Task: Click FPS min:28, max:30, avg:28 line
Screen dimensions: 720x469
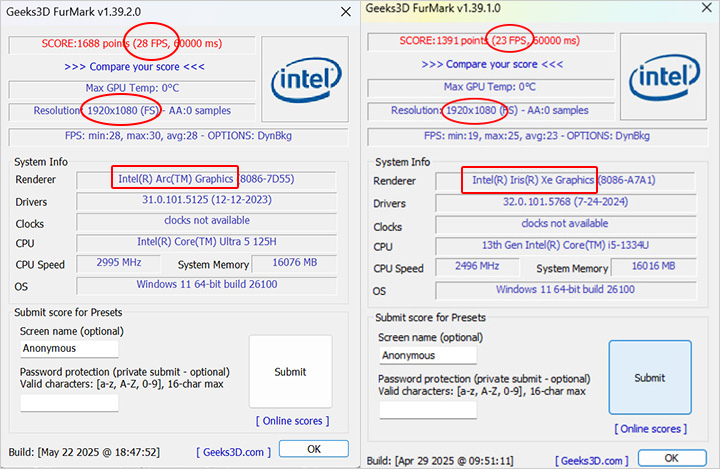Action: coord(178,136)
